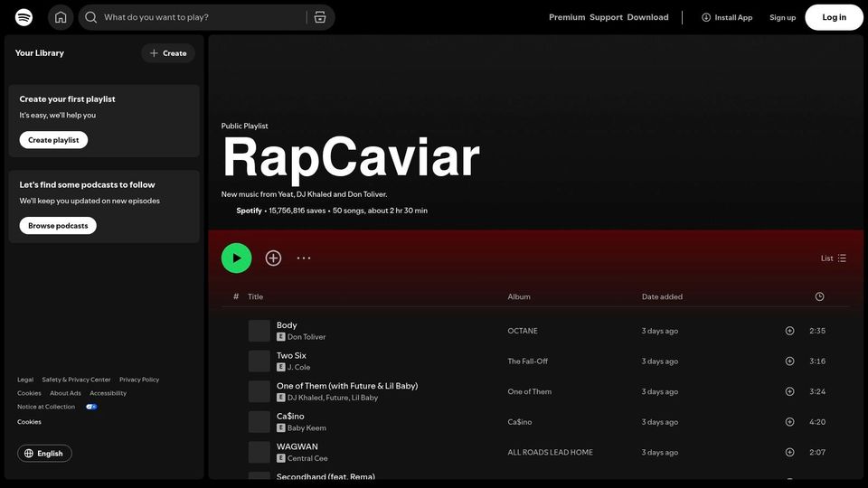This screenshot has height=488, width=868.
Task: Click the Album column header
Action: (519, 296)
